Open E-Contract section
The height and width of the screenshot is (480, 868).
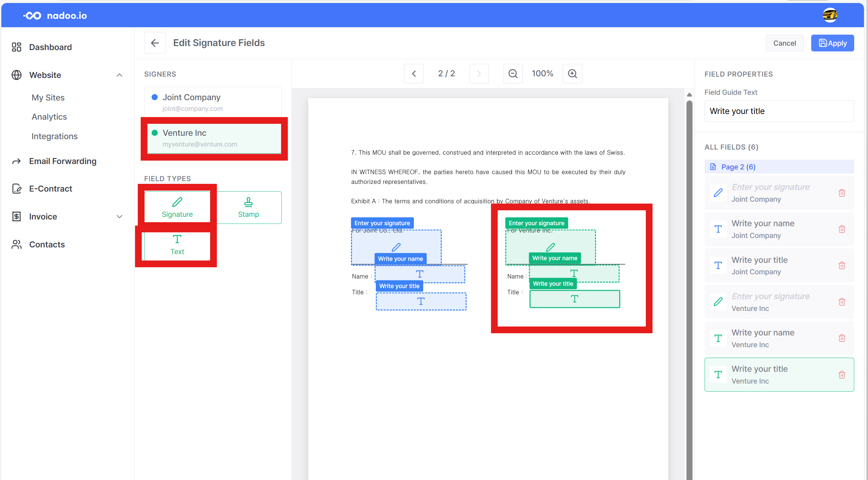point(51,189)
